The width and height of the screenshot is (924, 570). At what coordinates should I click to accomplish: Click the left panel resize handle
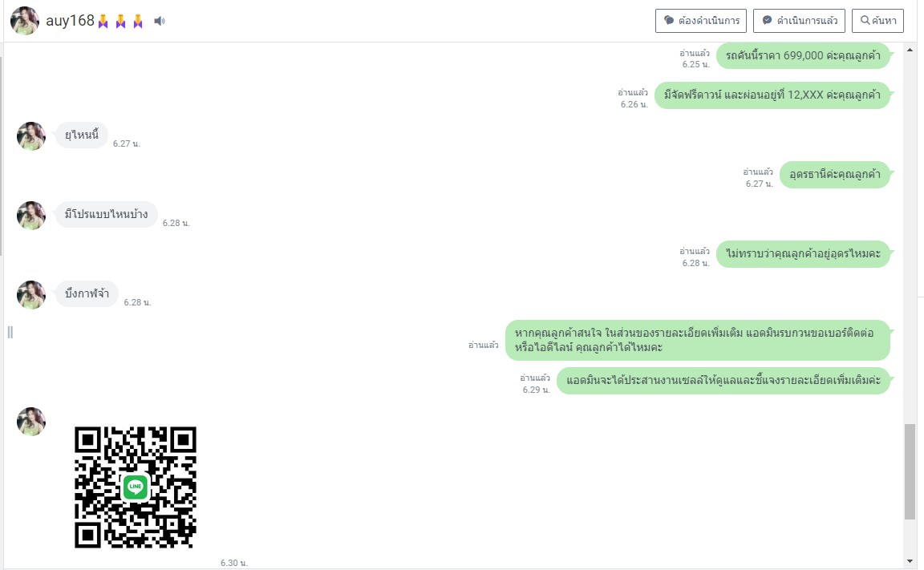click(x=10, y=333)
